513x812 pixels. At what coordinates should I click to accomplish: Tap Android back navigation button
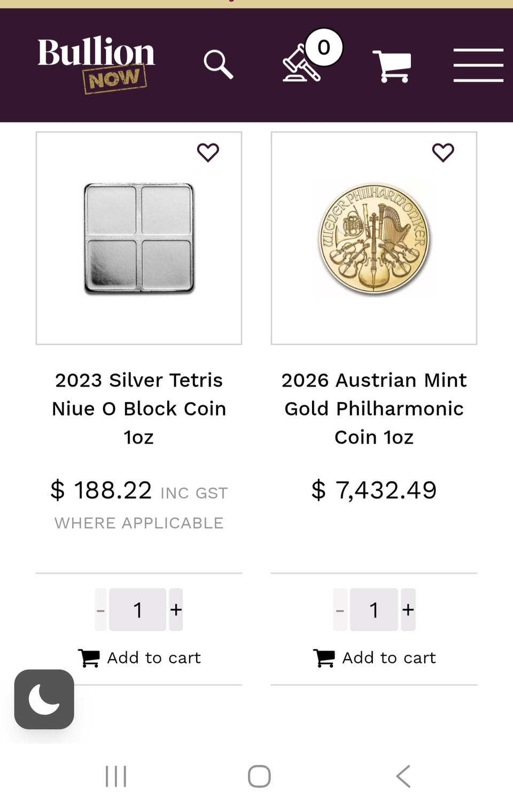[403, 776]
